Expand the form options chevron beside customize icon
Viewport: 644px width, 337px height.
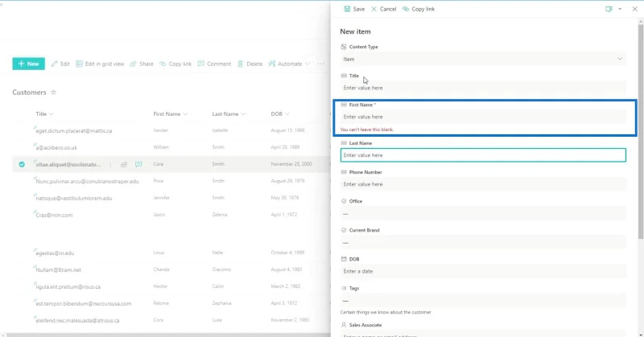(620, 9)
